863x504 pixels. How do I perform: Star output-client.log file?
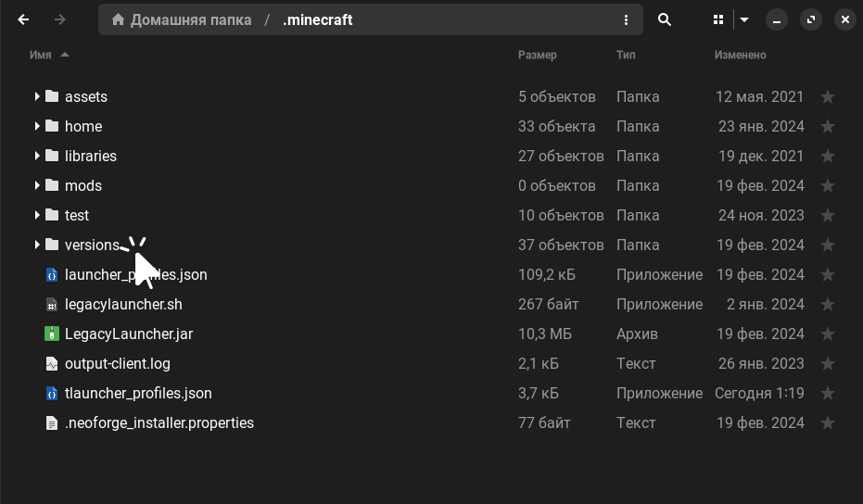coord(827,364)
